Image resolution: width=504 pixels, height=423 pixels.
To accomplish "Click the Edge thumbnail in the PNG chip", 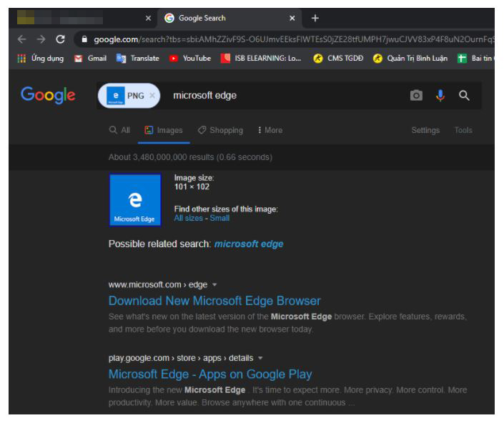I will click(x=116, y=96).
